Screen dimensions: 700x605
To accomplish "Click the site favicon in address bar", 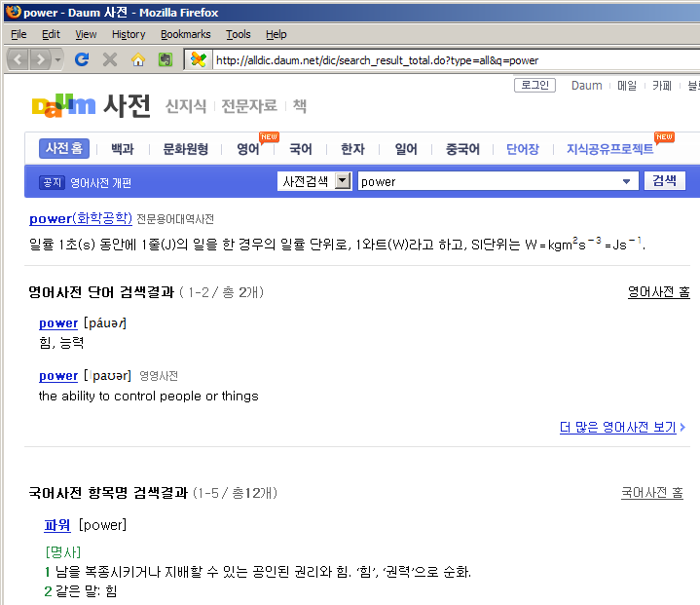I will tap(198, 59).
